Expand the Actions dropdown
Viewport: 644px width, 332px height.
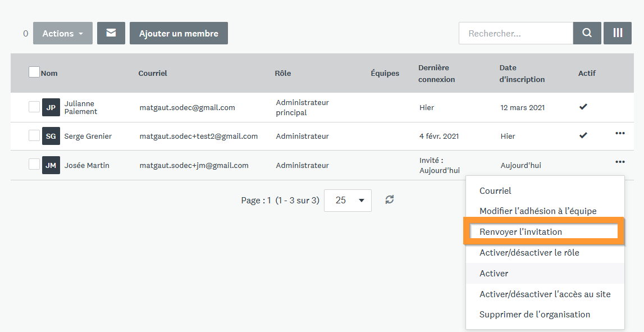click(63, 33)
